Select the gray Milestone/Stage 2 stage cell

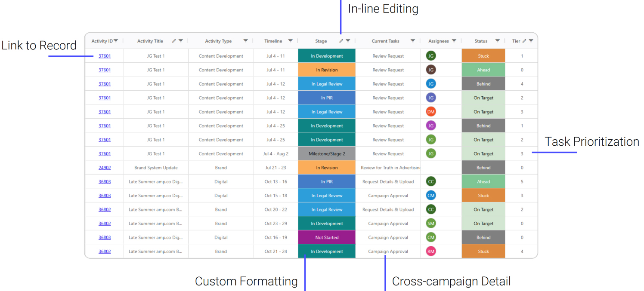(x=327, y=153)
